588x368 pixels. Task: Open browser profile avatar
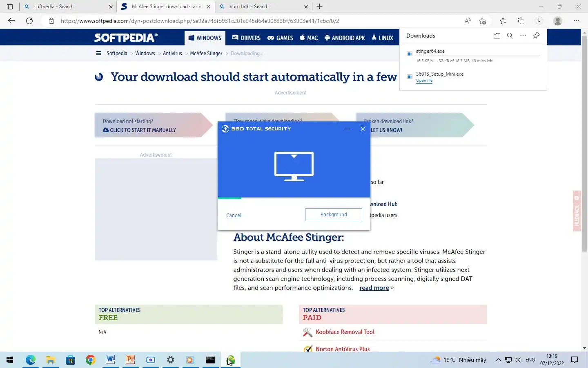(557, 21)
